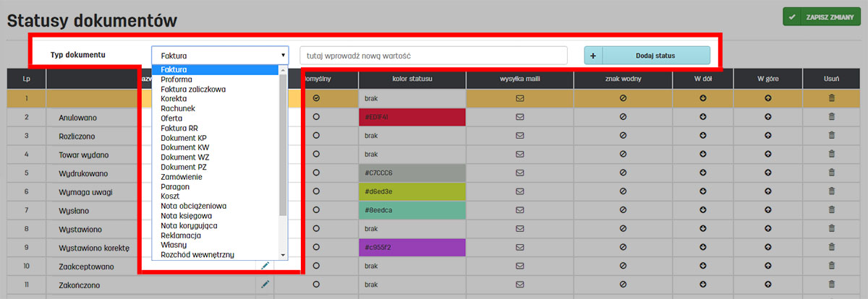Focus the new value text field

(433, 55)
